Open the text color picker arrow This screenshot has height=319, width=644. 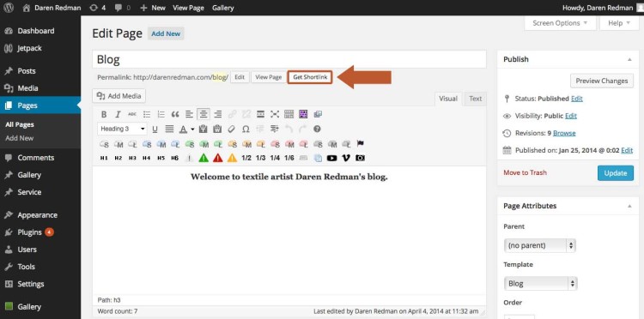pos(192,129)
